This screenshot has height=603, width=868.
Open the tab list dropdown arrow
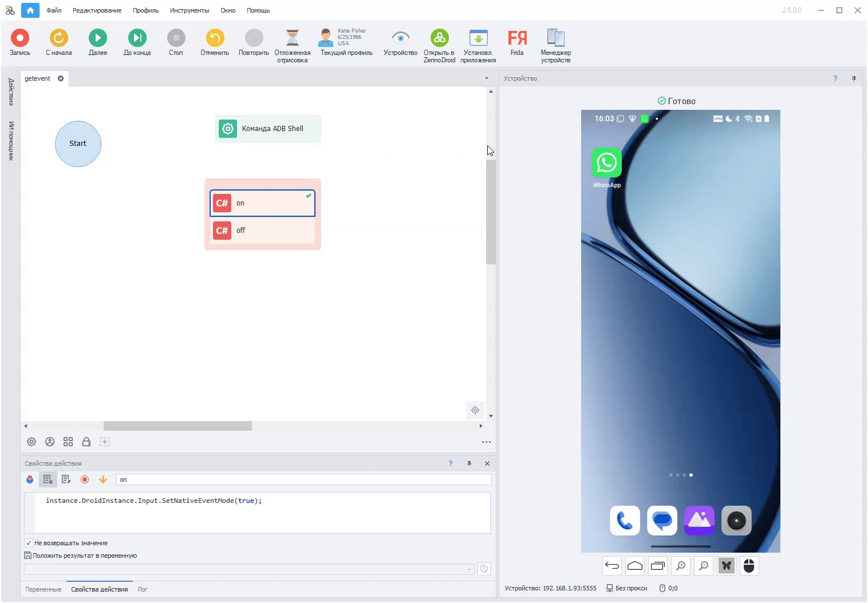click(487, 78)
